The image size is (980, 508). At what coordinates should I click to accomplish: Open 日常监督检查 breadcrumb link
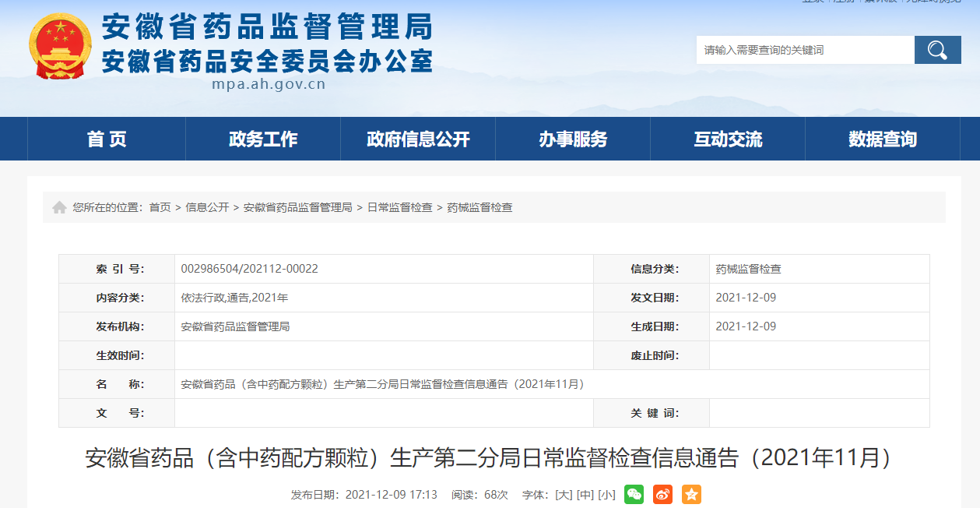(x=400, y=207)
